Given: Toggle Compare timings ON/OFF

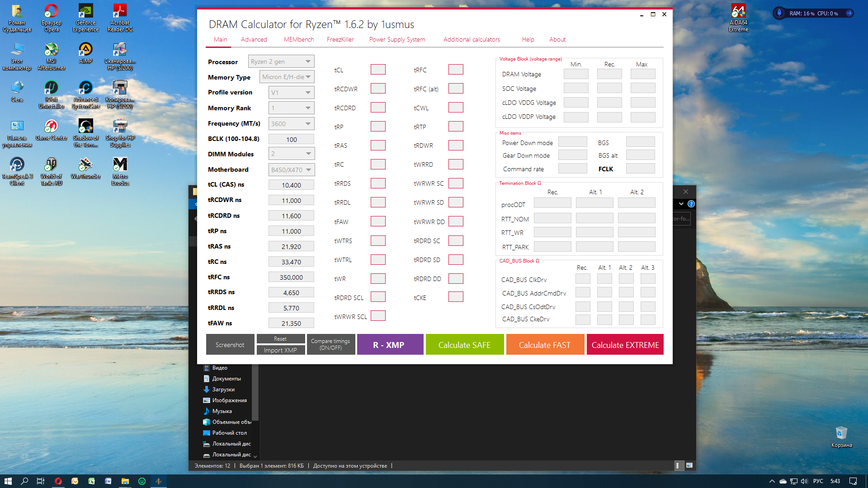Looking at the screenshot, I should pos(330,344).
